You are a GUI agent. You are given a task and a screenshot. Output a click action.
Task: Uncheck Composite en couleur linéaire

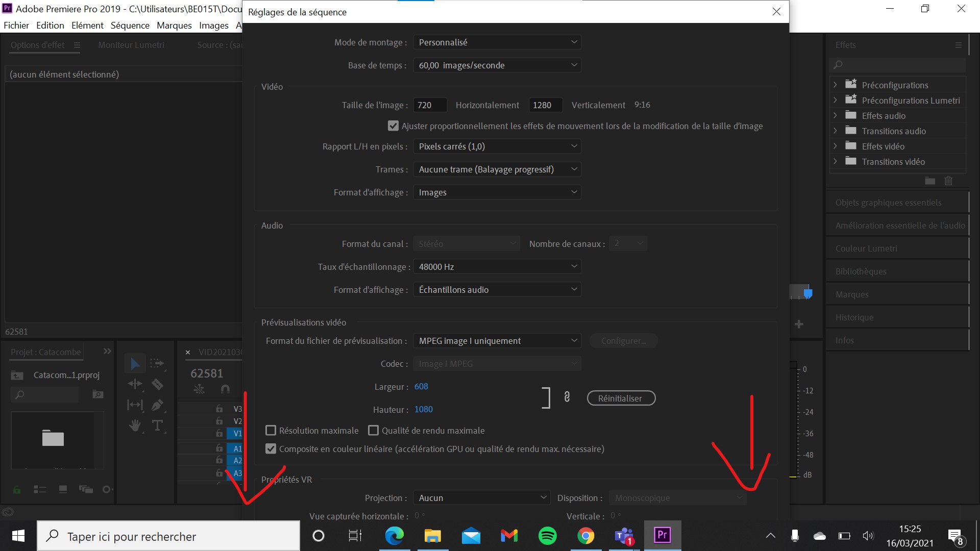(271, 449)
